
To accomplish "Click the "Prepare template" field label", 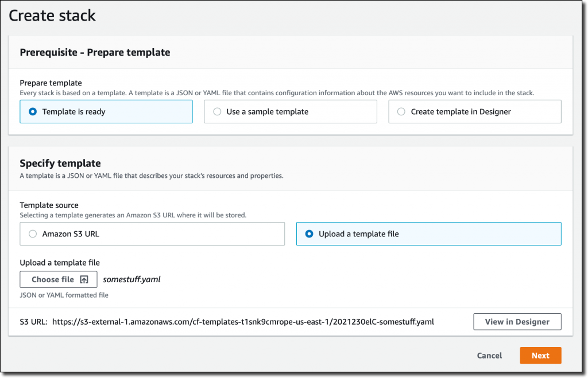I will tap(51, 83).
